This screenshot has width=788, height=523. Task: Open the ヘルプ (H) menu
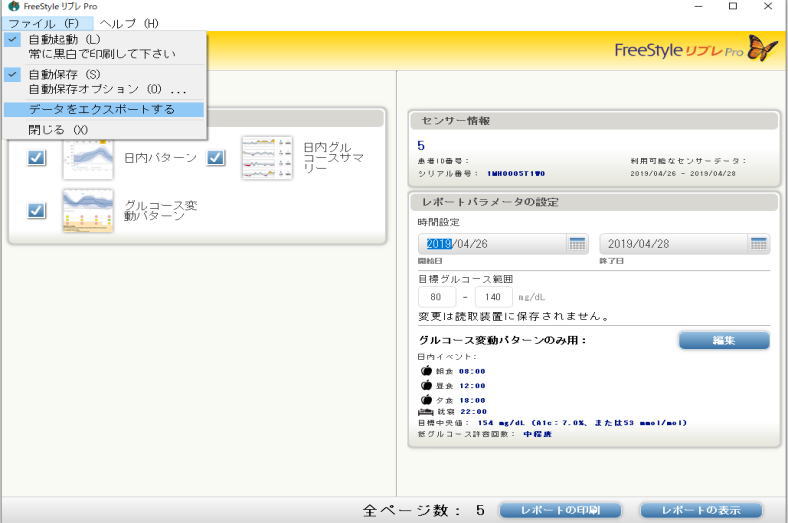click(128, 23)
